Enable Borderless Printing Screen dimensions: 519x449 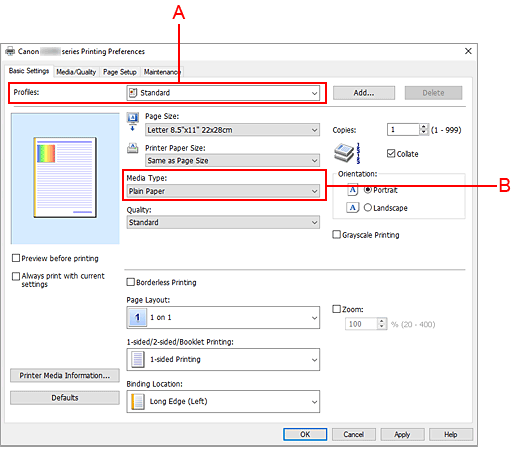pyautogui.click(x=131, y=282)
